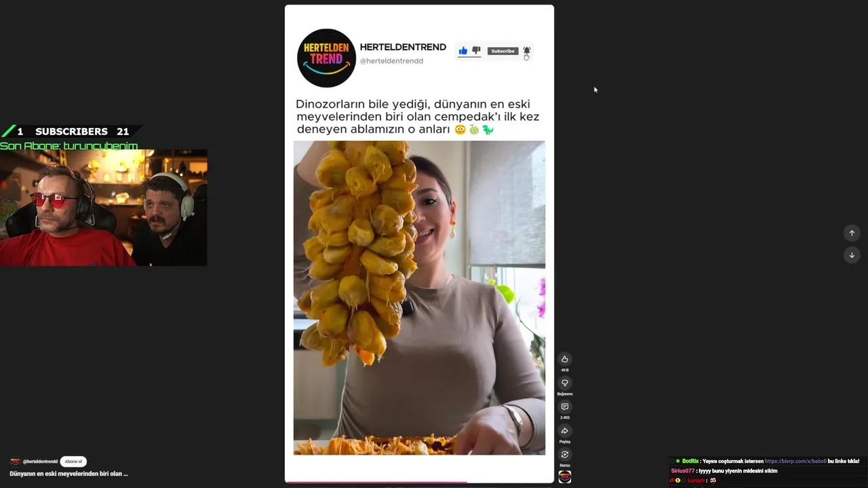
Task: Open the Remix option
Action: 564,454
